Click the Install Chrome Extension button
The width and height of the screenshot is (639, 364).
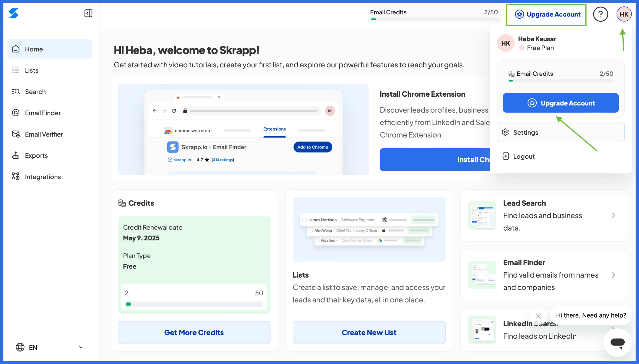coord(435,160)
